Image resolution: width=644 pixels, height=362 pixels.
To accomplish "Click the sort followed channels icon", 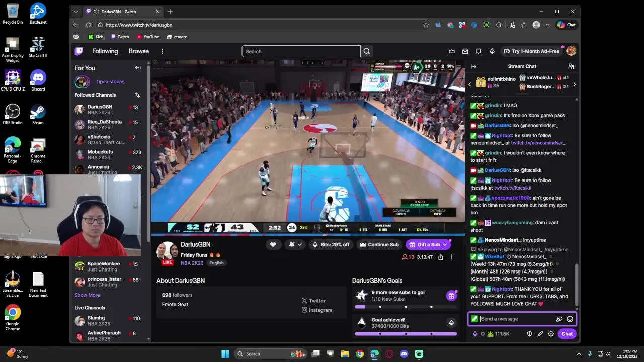I will (137, 95).
